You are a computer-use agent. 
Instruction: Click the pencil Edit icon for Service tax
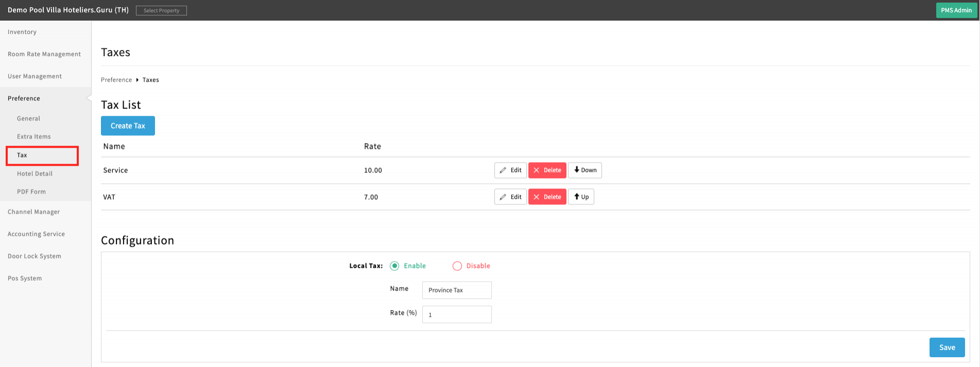pos(503,170)
